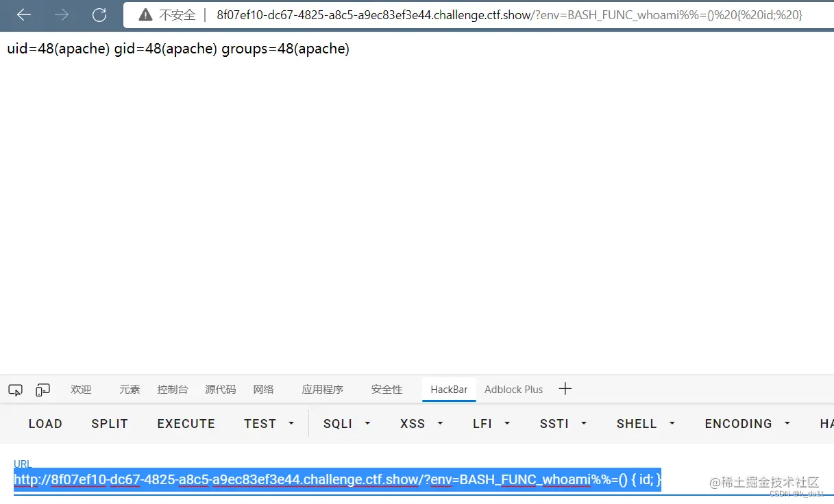Click the browser address bar URL

click(x=509, y=15)
